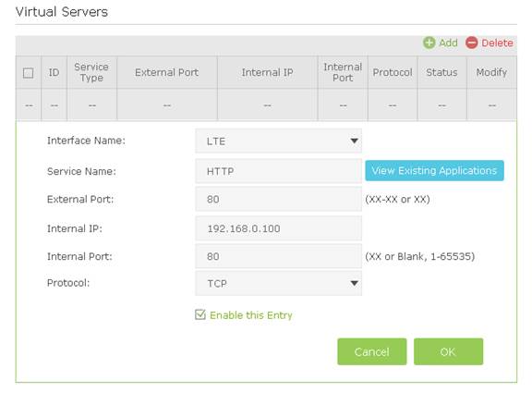
Task: Click the green Add plus icon
Action: pyautogui.click(x=429, y=43)
